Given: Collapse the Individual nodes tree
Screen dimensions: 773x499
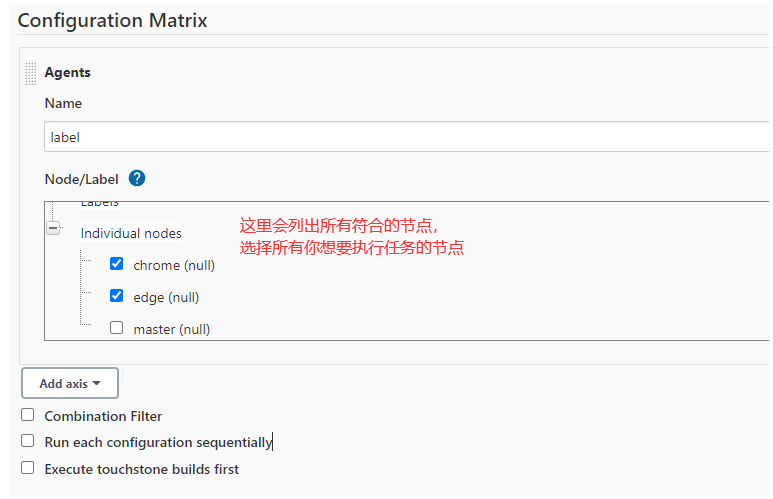Looking at the screenshot, I should coord(53,228).
